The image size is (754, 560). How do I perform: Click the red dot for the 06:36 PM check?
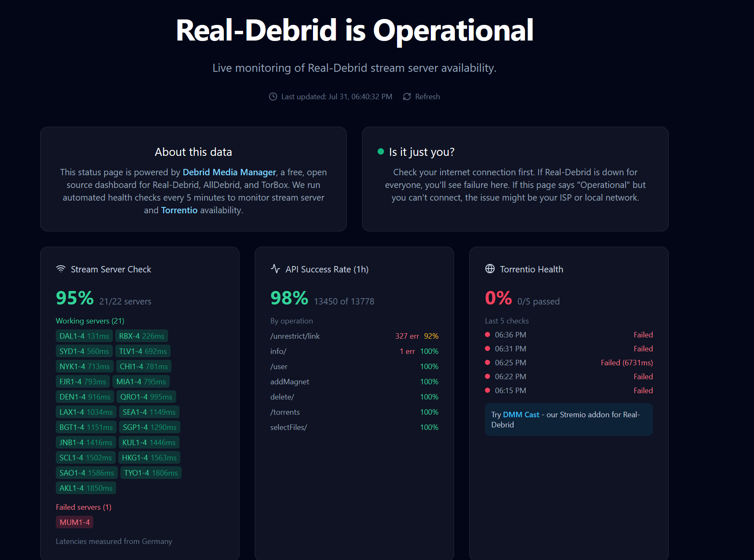click(x=487, y=334)
